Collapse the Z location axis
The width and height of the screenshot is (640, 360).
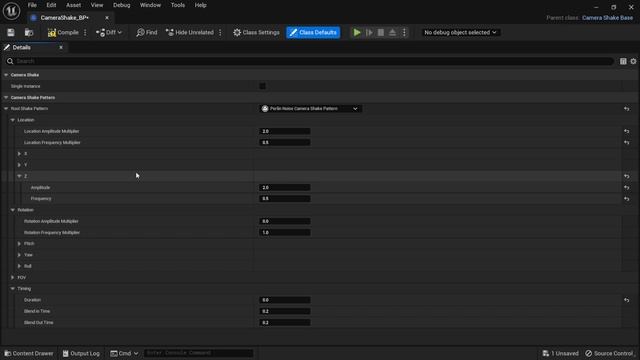19,176
